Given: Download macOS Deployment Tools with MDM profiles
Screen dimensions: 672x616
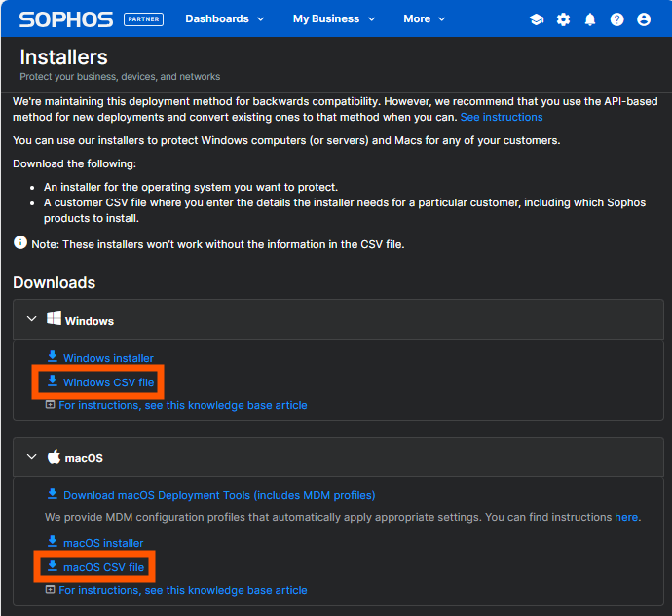Looking at the screenshot, I should [219, 495].
